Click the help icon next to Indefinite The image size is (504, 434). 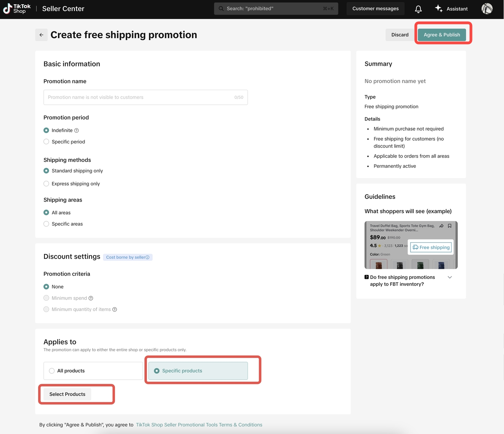[77, 131]
